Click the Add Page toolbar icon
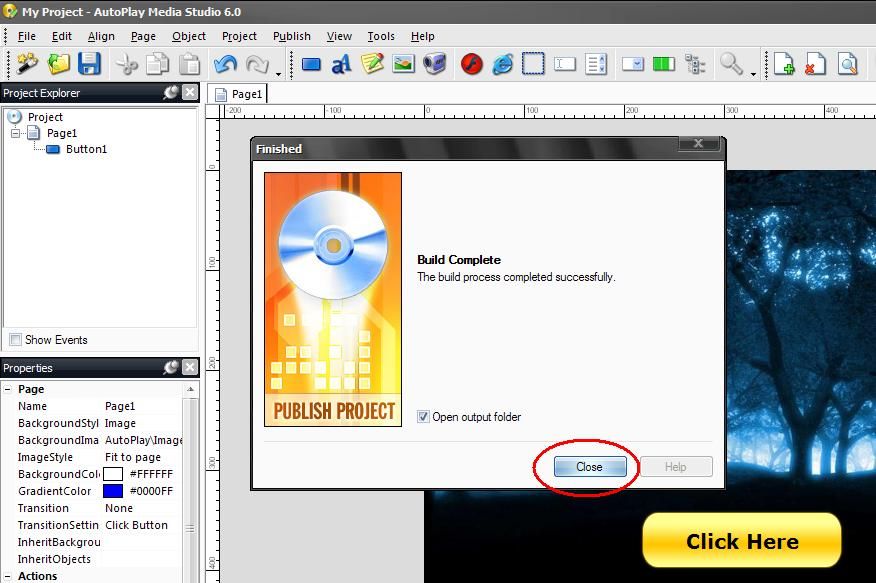Image resolution: width=876 pixels, height=583 pixels. tap(784, 64)
